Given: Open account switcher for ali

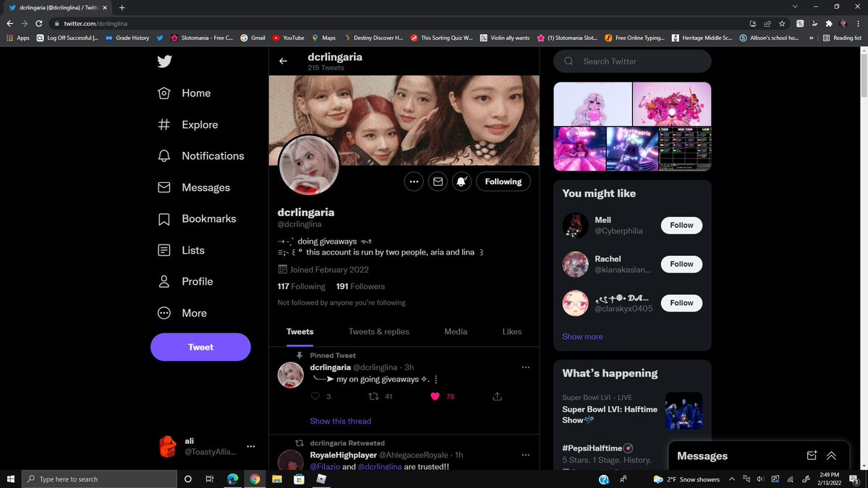Looking at the screenshot, I should click(206, 446).
